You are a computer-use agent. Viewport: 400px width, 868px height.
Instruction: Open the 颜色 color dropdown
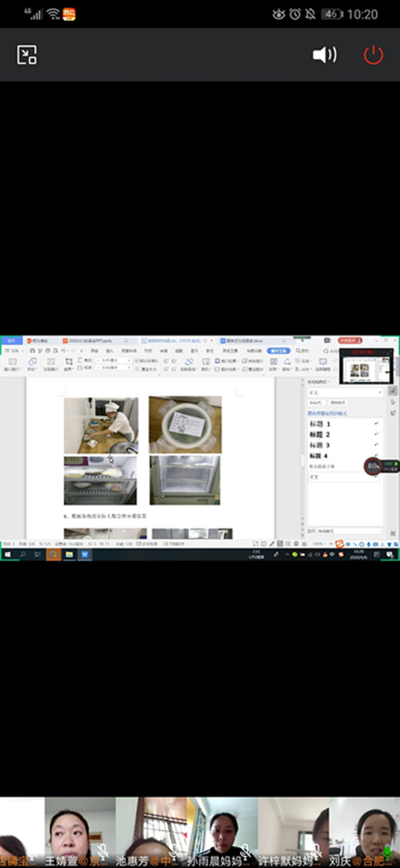coord(206,364)
